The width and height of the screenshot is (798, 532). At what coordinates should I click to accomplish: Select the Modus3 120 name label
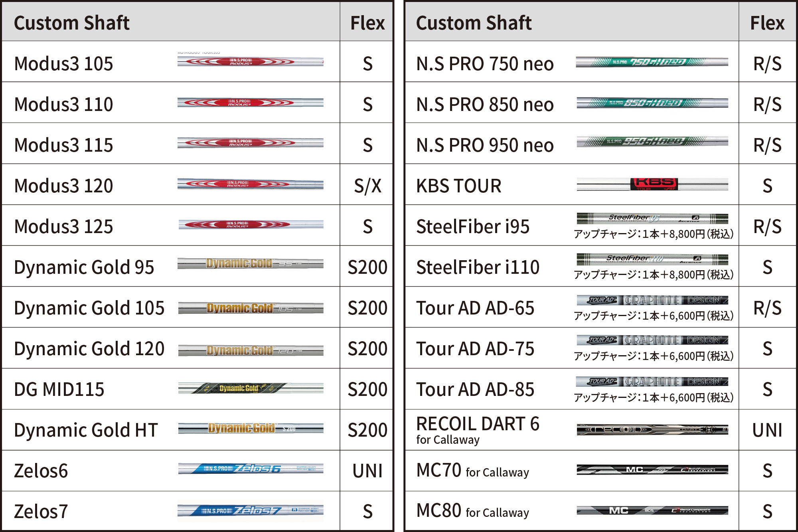(64, 186)
